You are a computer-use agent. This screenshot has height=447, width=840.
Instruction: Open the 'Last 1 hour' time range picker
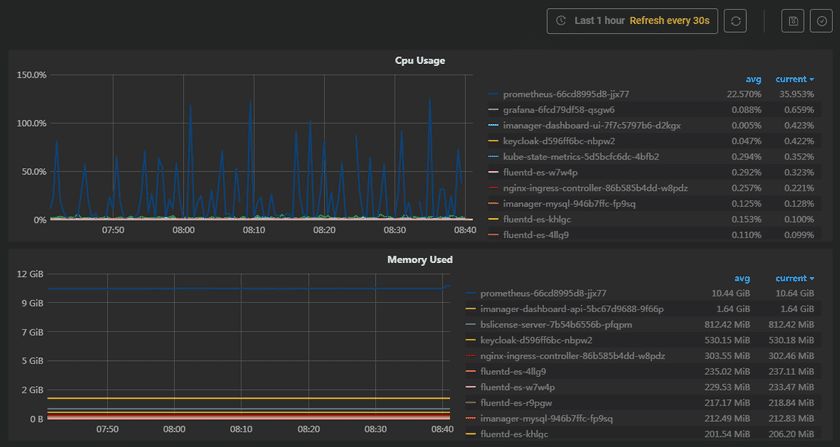click(x=599, y=21)
